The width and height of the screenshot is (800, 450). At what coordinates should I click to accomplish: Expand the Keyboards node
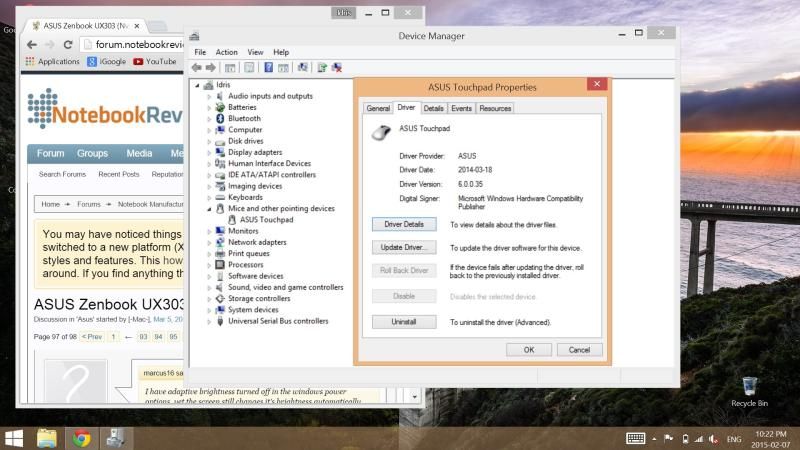tap(209, 197)
